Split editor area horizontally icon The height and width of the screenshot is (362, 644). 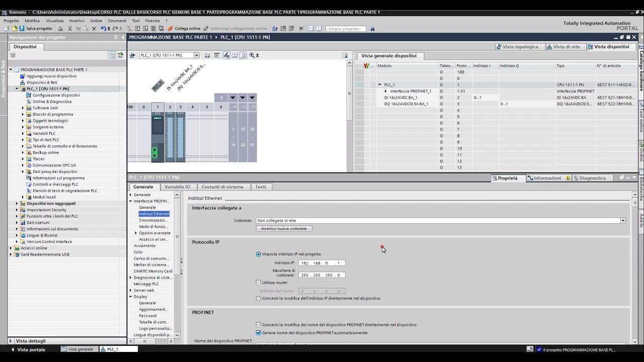[x=311, y=29]
